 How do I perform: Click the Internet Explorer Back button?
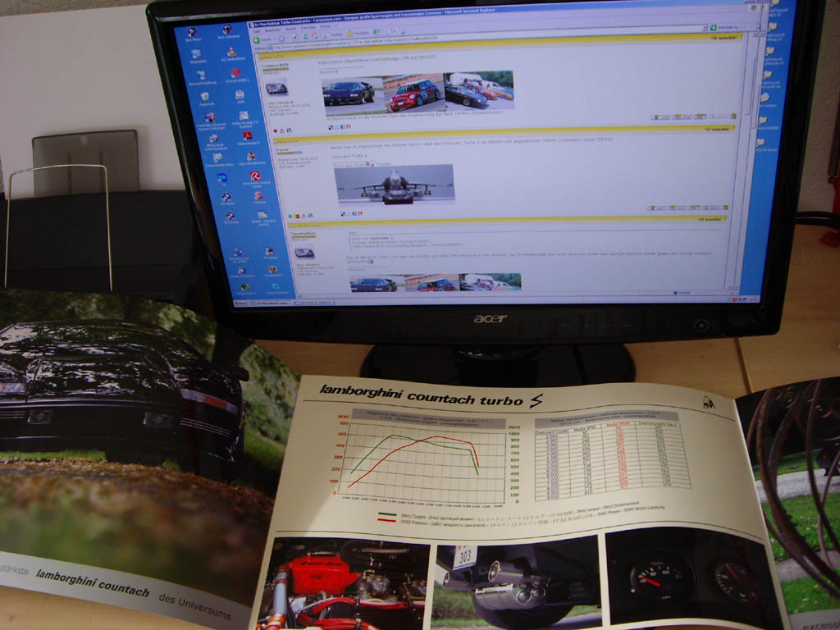click(257, 38)
